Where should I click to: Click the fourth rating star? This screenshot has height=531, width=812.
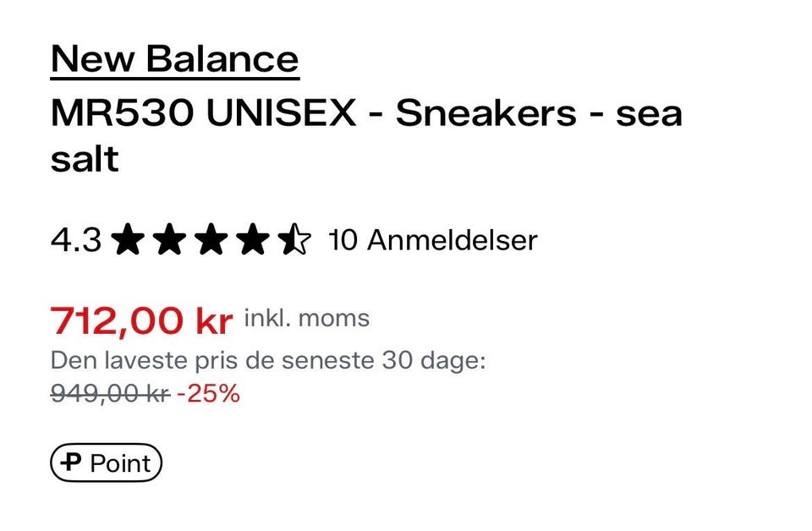point(252,240)
